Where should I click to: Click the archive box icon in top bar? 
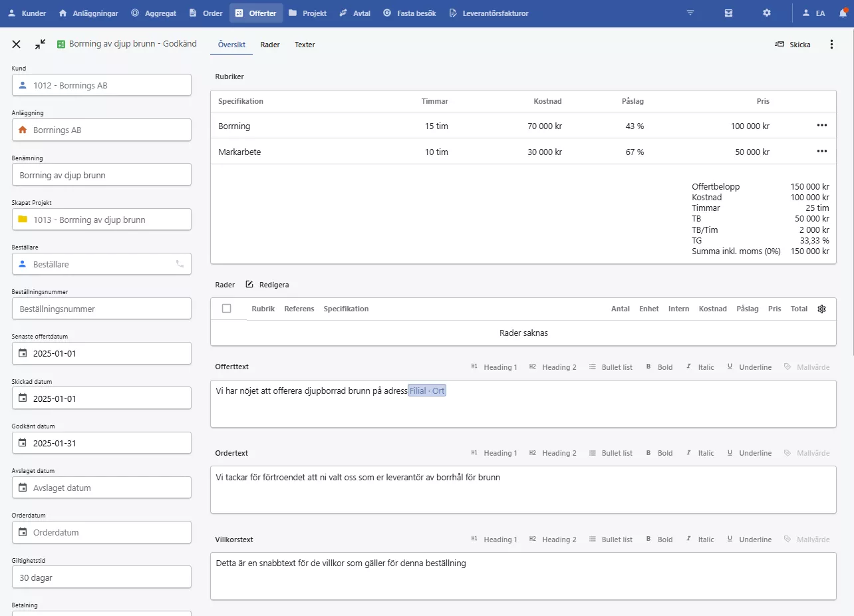coord(729,13)
